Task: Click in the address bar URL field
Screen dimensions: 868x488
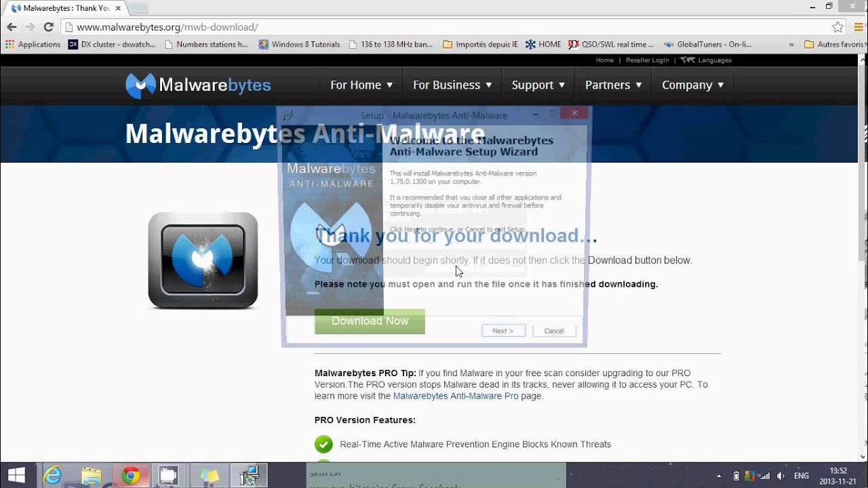Action: 448,27
